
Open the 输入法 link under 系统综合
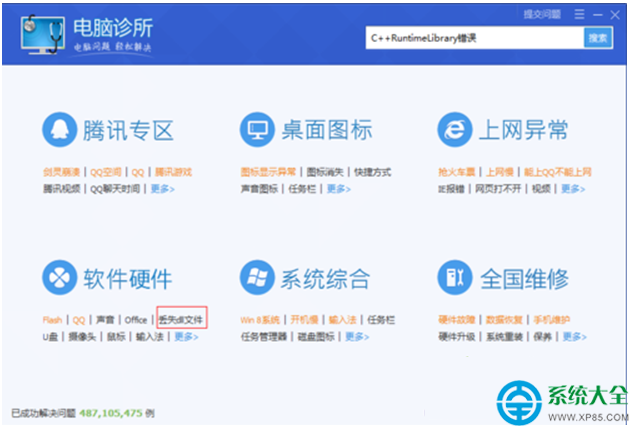coord(342,320)
